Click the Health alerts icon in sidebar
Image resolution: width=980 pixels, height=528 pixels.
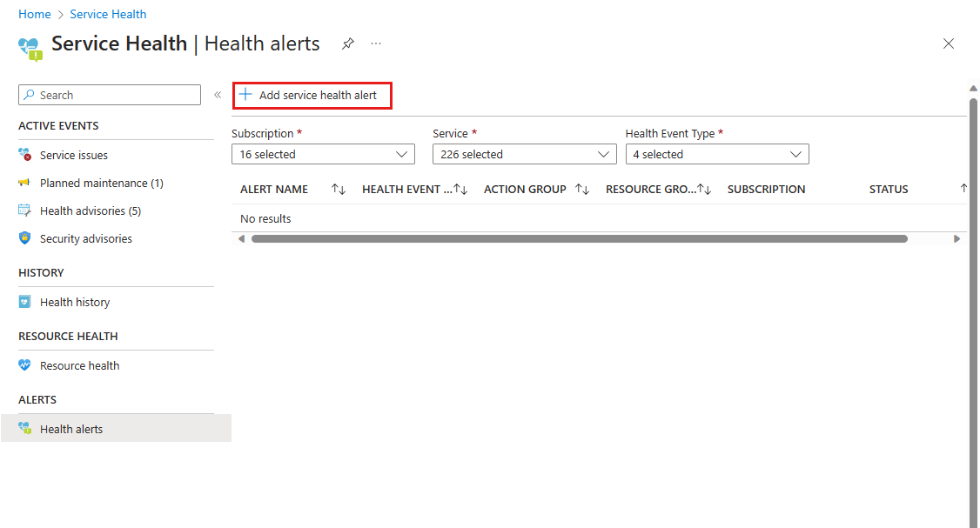(24, 428)
